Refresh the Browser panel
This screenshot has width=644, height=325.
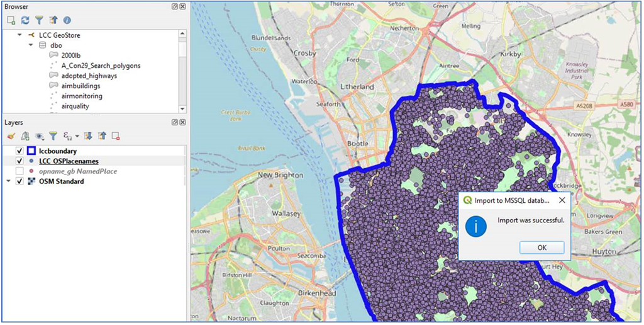pyautogui.click(x=25, y=20)
